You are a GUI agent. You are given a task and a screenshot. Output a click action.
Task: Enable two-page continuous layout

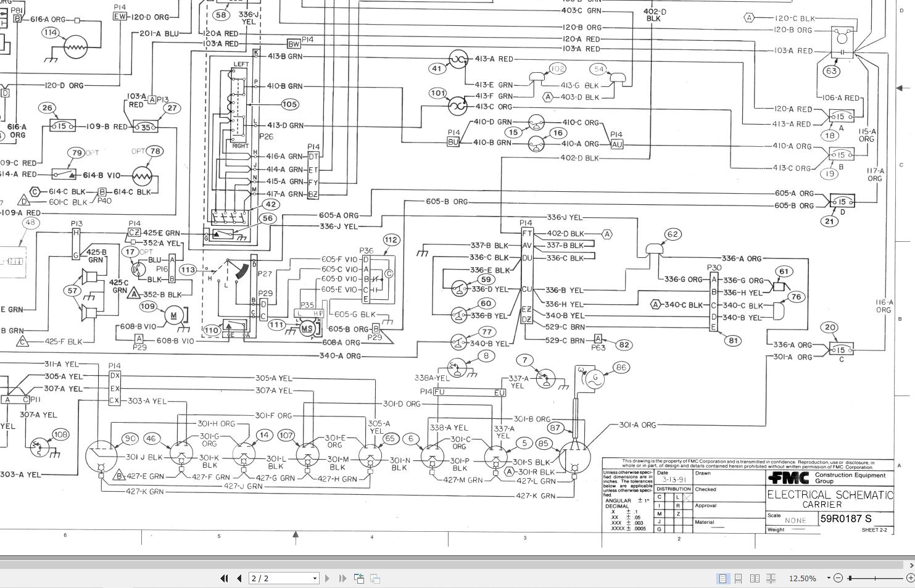(x=771, y=578)
